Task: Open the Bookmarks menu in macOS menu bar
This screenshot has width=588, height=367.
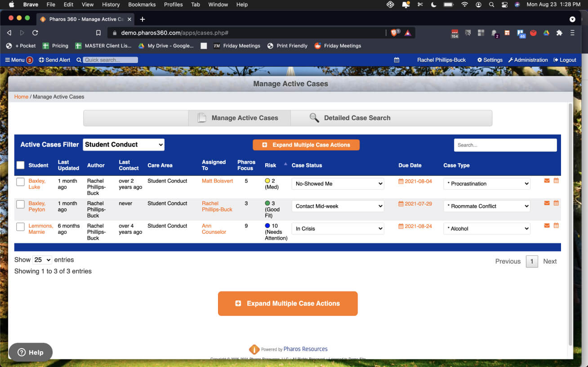Action: [x=142, y=4]
